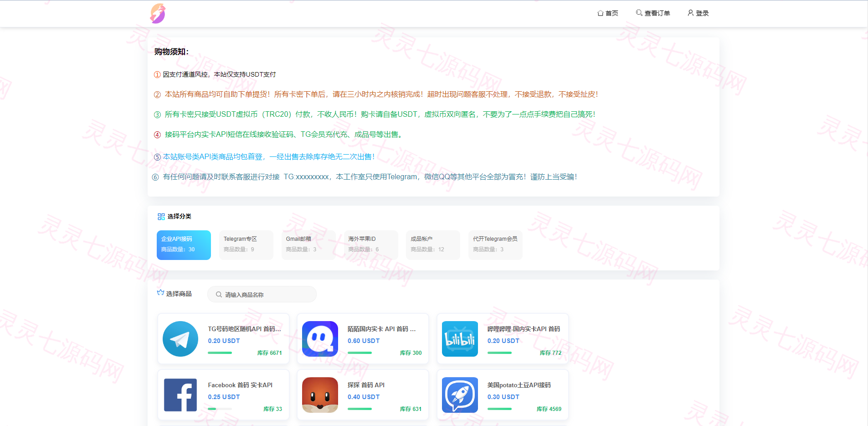Open Facebook 首码 实卡API product title

[240, 385]
